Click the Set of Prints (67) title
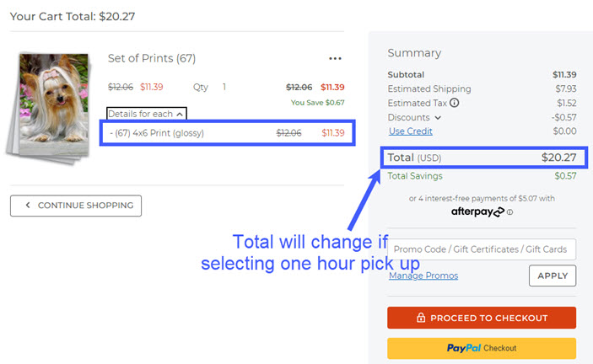Screen dimensions: 593x364 coord(152,58)
